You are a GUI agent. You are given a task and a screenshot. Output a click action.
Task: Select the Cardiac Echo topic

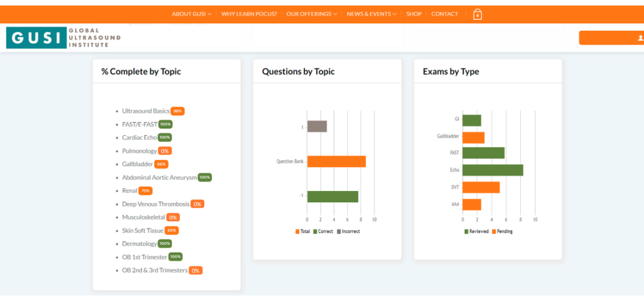[140, 137]
